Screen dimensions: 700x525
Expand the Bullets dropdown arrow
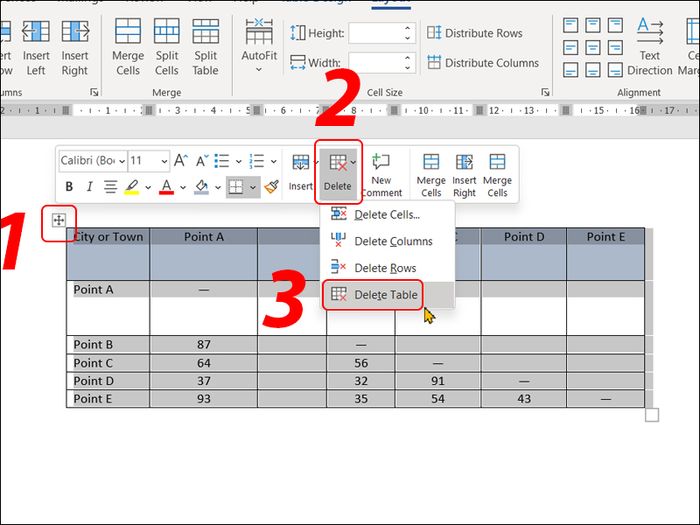[x=238, y=161]
